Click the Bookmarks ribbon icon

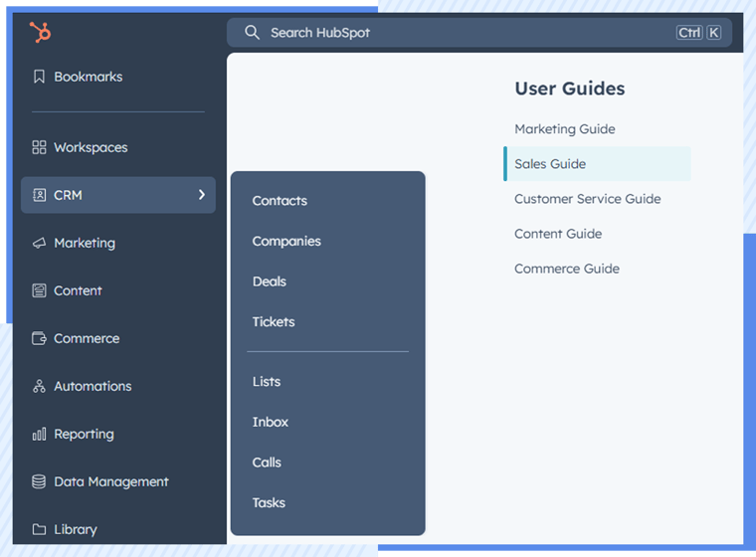click(39, 77)
